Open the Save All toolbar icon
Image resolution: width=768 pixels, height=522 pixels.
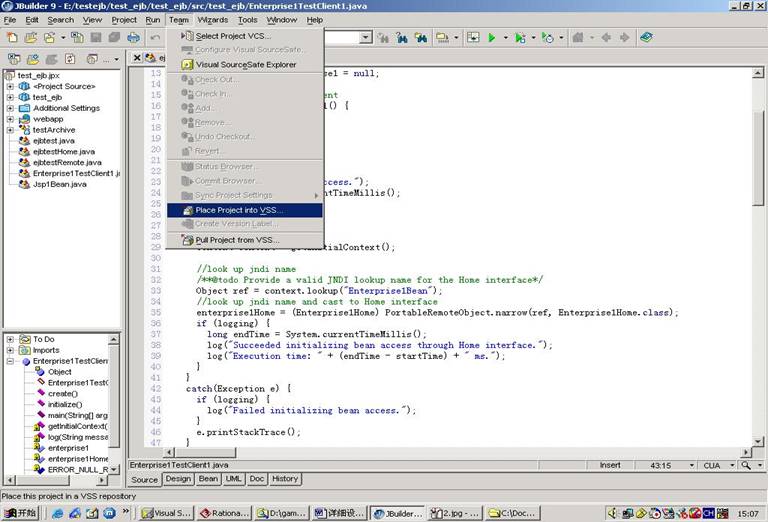pos(115,37)
